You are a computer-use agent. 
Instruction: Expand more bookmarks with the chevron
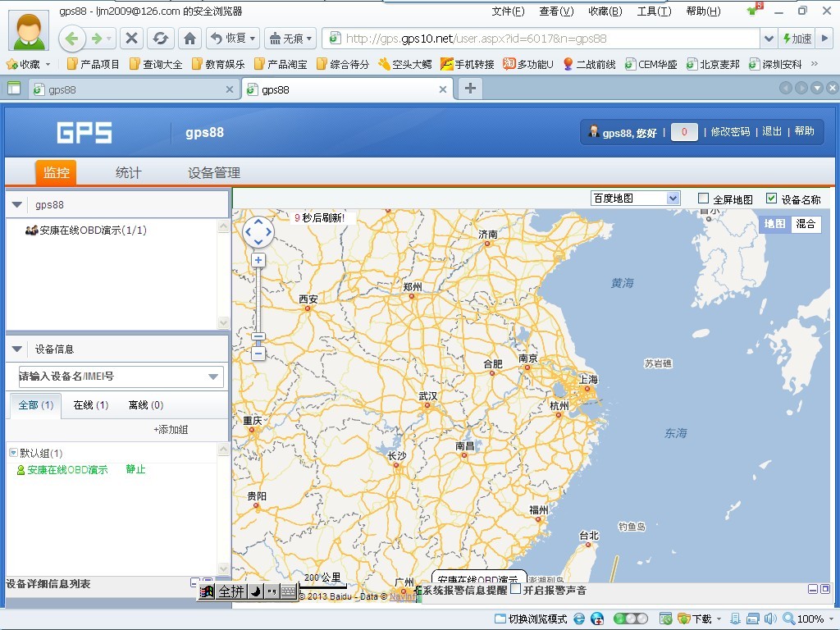[x=815, y=64]
